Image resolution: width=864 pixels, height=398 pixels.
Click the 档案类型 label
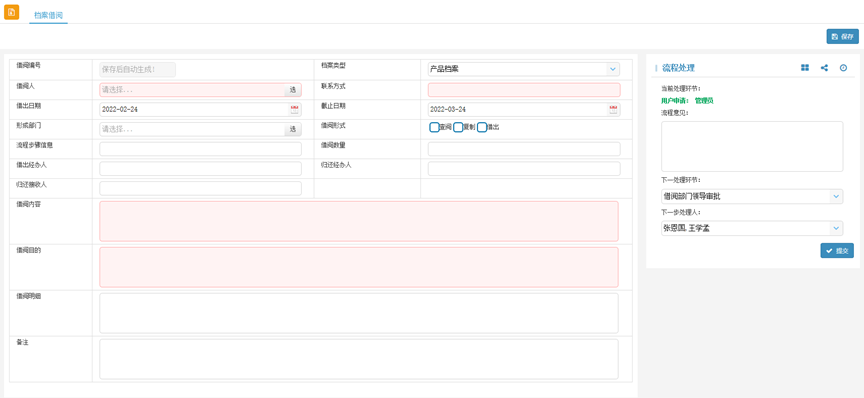click(x=333, y=65)
